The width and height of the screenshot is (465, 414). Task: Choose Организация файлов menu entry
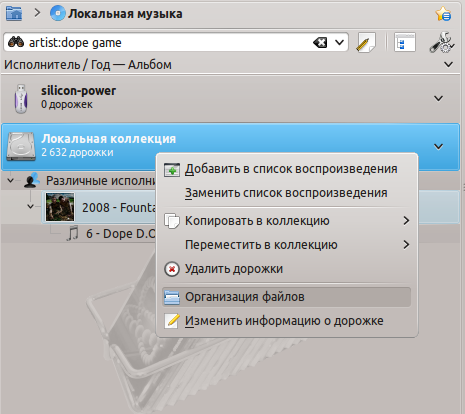[x=287, y=297]
